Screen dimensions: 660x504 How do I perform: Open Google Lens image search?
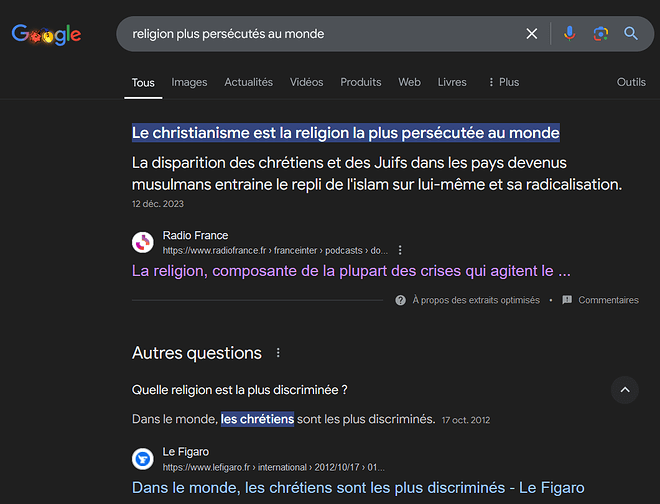[600, 34]
